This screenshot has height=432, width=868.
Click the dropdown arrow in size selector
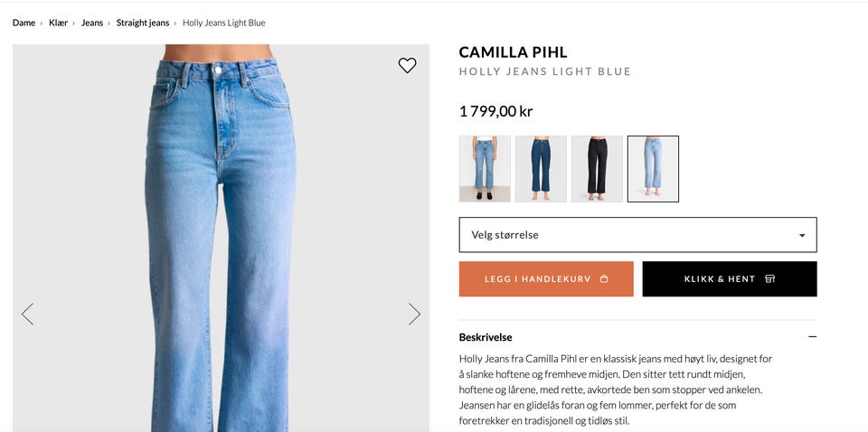pyautogui.click(x=802, y=236)
